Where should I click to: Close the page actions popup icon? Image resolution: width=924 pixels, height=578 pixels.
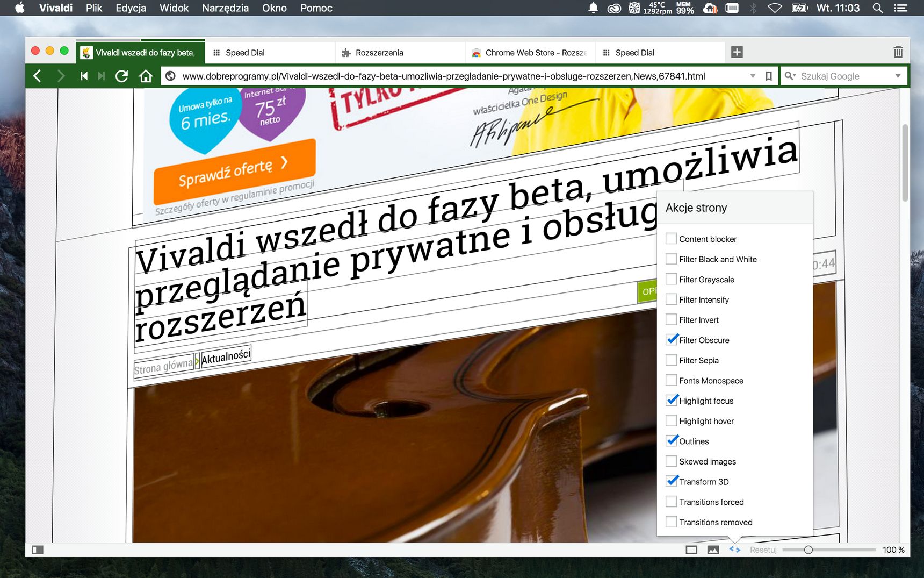(x=735, y=550)
